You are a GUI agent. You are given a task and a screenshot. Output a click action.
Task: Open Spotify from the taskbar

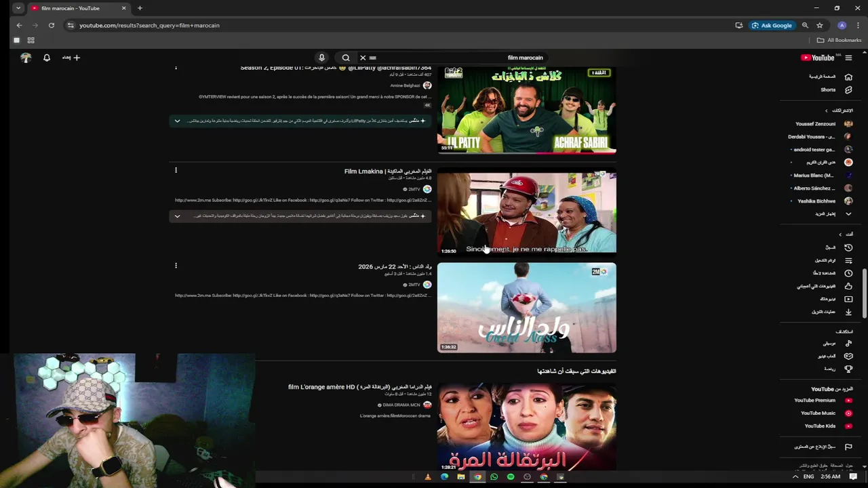511,477
